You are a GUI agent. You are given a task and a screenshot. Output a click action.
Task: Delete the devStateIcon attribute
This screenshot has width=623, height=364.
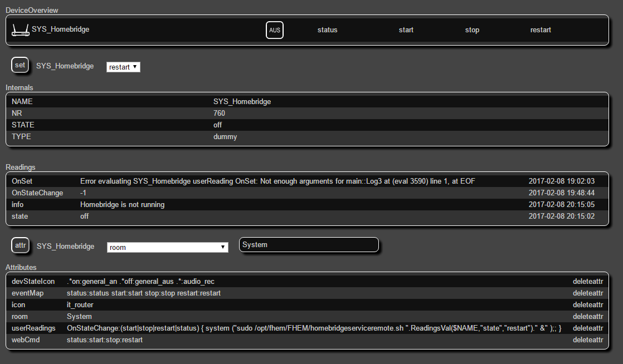tap(588, 282)
